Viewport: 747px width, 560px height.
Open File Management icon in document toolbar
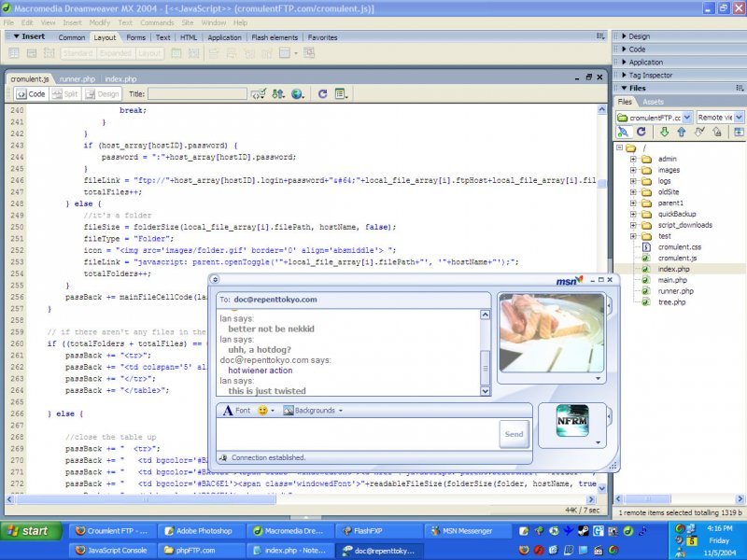[x=278, y=94]
